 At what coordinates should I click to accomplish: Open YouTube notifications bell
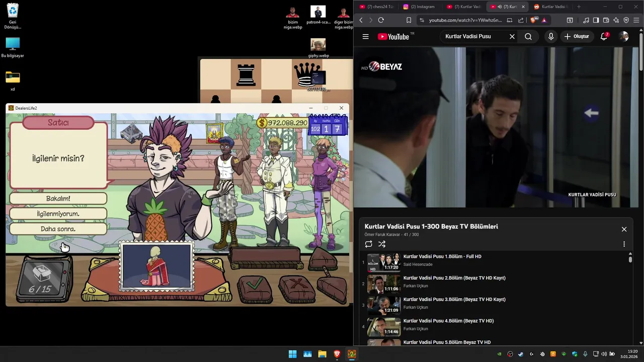pyautogui.click(x=604, y=37)
